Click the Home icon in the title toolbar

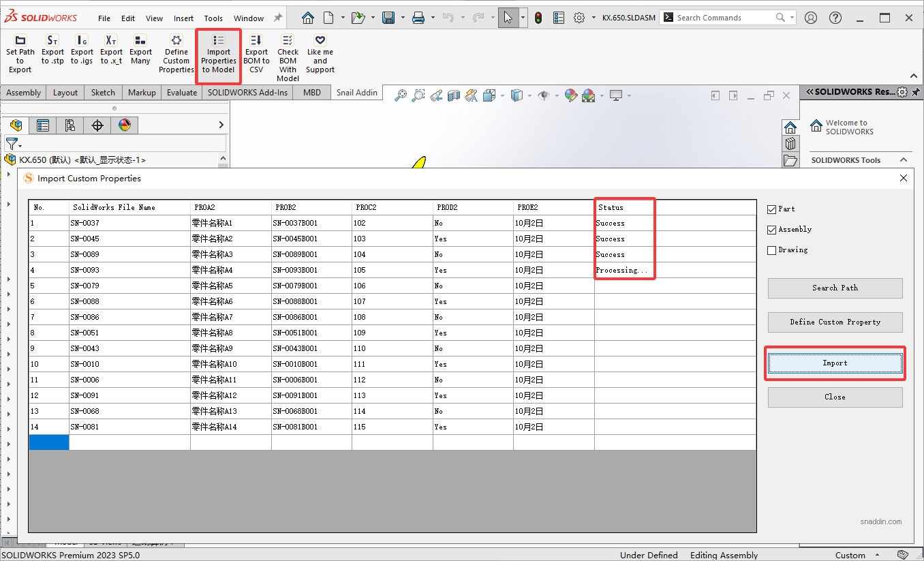(308, 18)
